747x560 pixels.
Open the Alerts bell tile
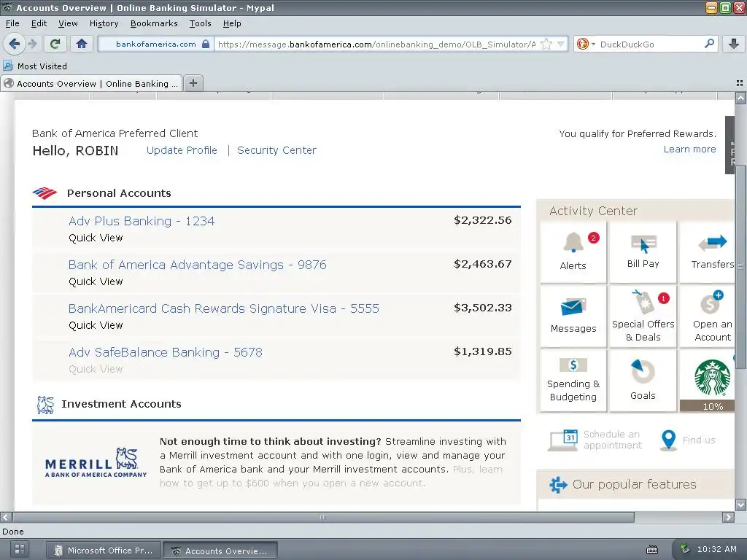pyautogui.click(x=573, y=252)
